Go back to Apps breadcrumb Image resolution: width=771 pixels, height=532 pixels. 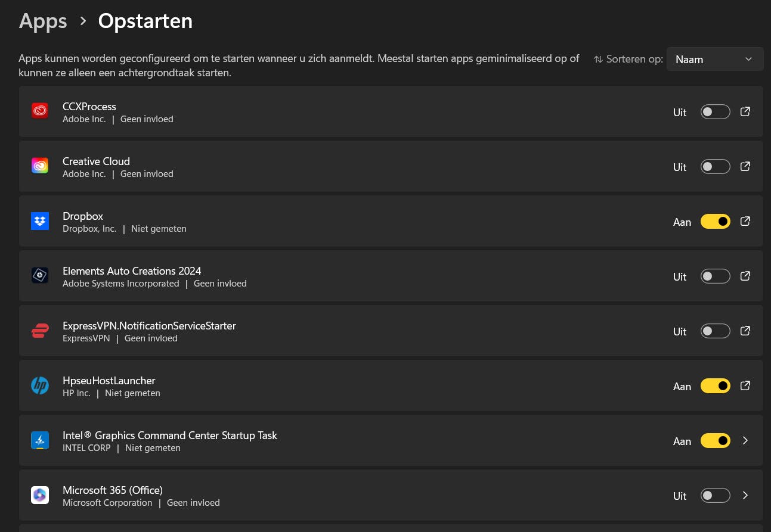(x=43, y=21)
